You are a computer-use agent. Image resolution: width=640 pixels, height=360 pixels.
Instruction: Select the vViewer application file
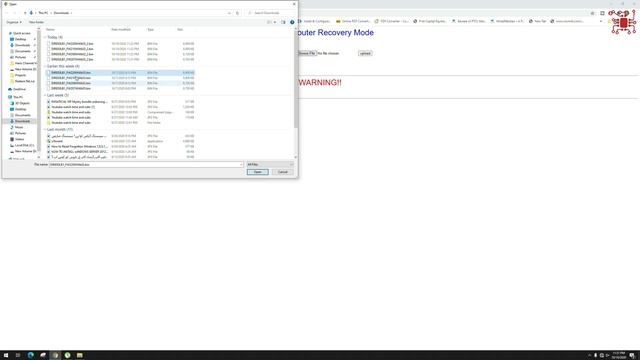57,141
